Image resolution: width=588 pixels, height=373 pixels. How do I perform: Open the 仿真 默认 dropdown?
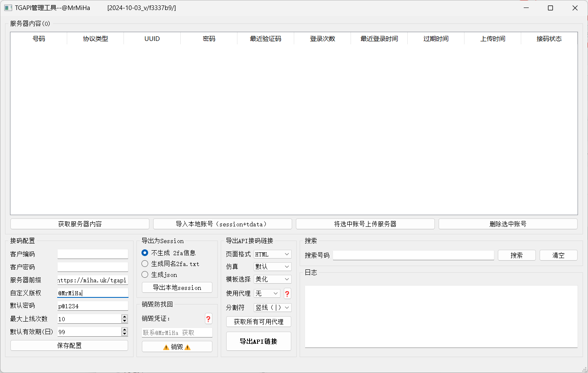272,266
